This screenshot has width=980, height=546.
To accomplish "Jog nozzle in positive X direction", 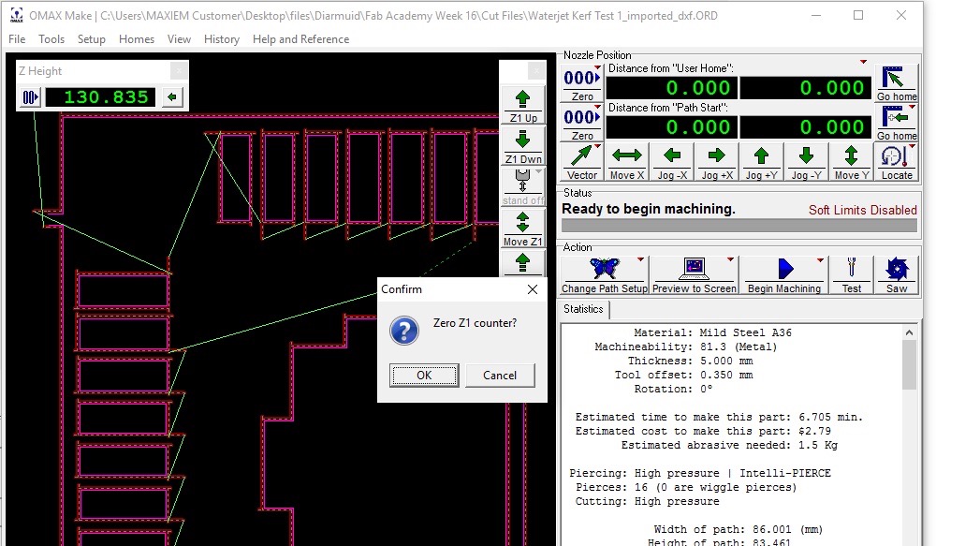I will (x=717, y=163).
